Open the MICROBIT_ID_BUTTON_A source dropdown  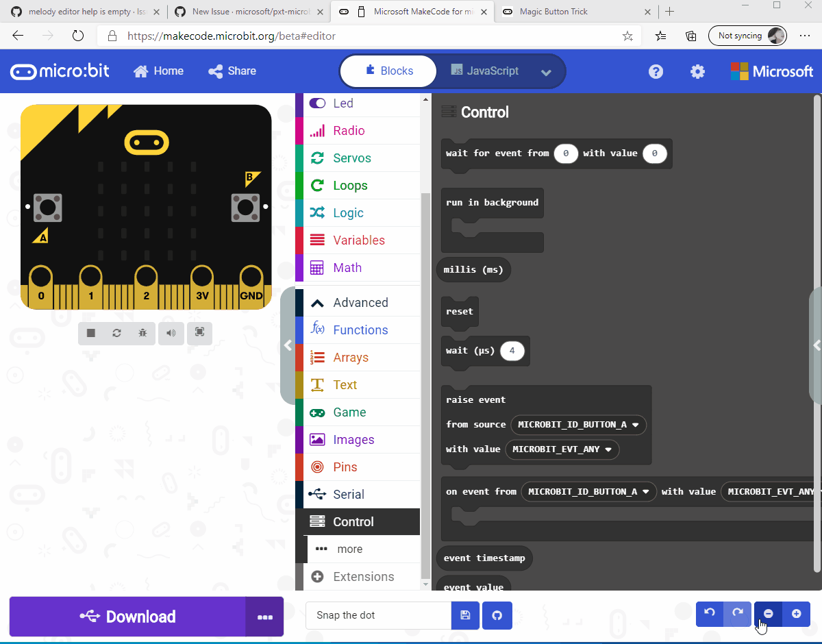point(577,425)
